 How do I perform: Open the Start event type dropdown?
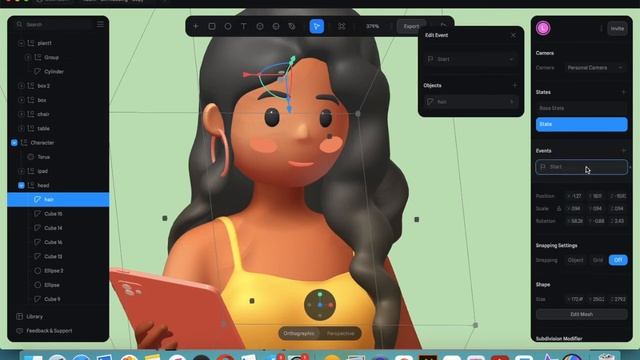point(470,59)
